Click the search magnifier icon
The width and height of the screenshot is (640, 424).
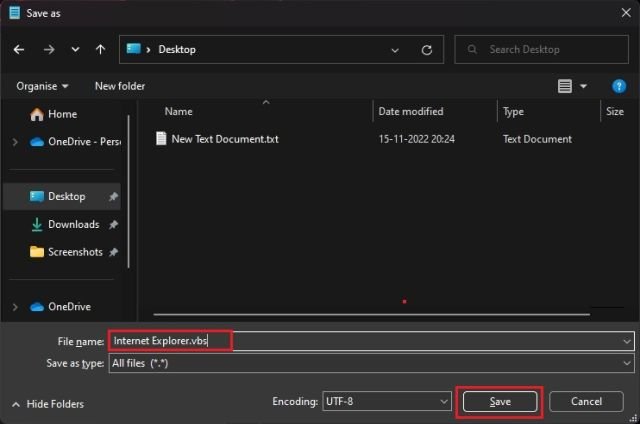[472, 49]
